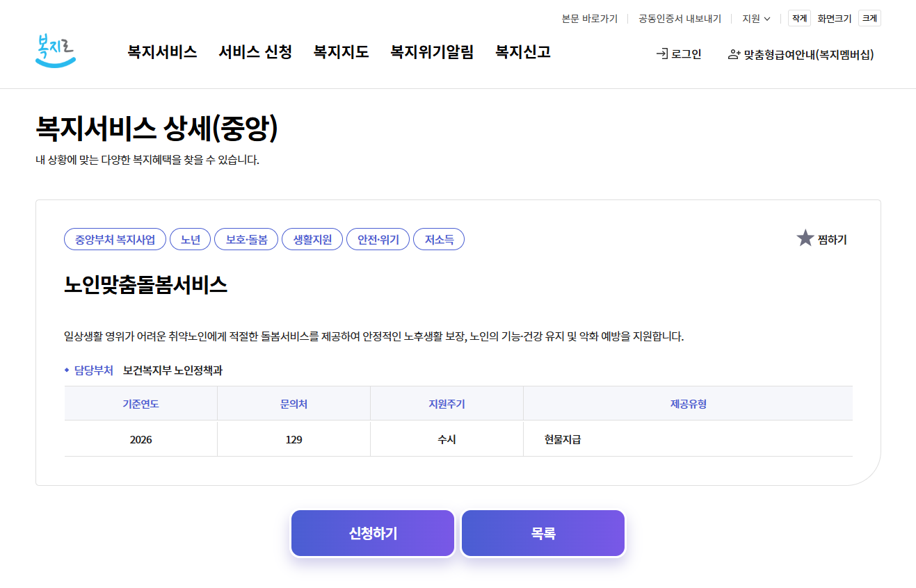Select the 안전·위기 tag
This screenshot has height=588, width=916.
pos(378,238)
